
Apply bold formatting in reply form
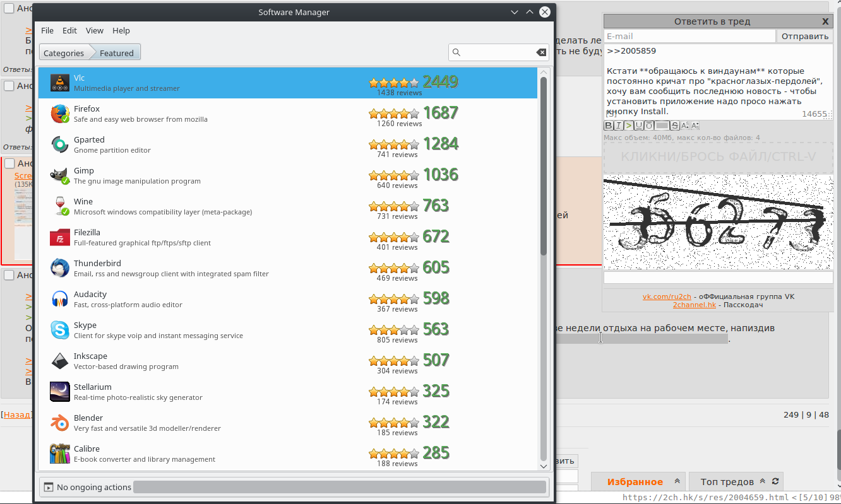point(609,126)
